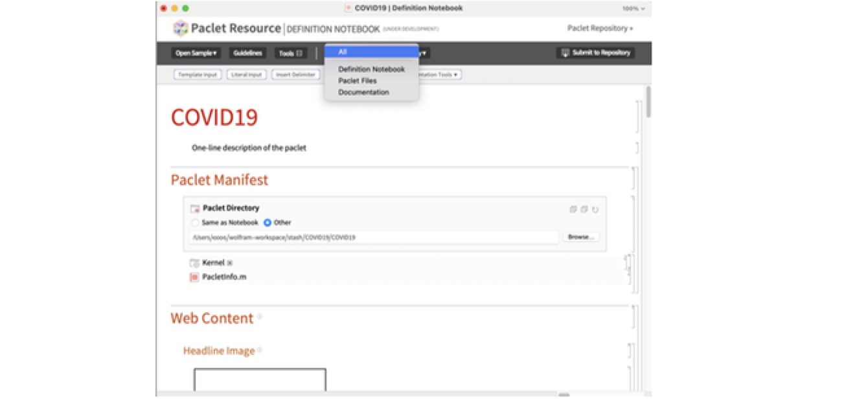The height and width of the screenshot is (399, 868).
Task: Click the Paclet Repository link
Action: tap(600, 28)
